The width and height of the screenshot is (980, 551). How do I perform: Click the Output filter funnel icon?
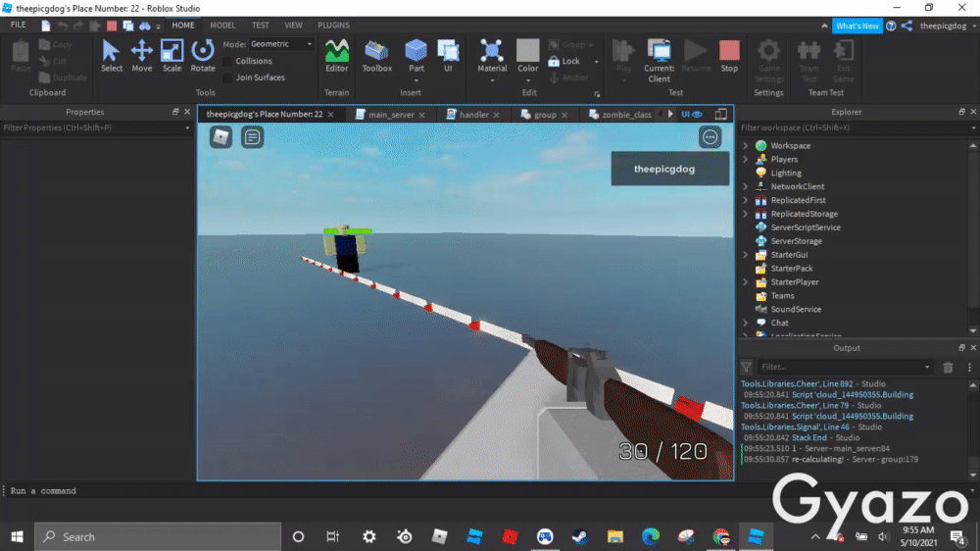point(746,367)
